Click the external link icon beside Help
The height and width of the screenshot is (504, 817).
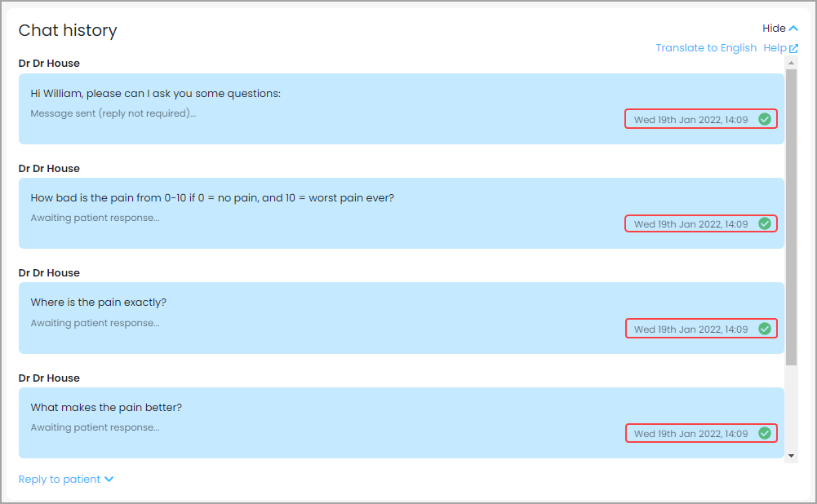[x=793, y=48]
